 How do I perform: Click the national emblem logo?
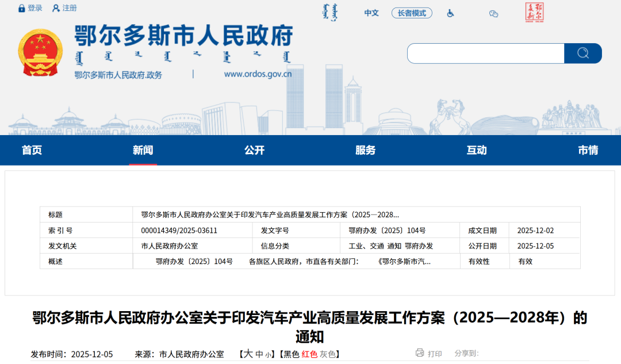pyautogui.click(x=40, y=53)
